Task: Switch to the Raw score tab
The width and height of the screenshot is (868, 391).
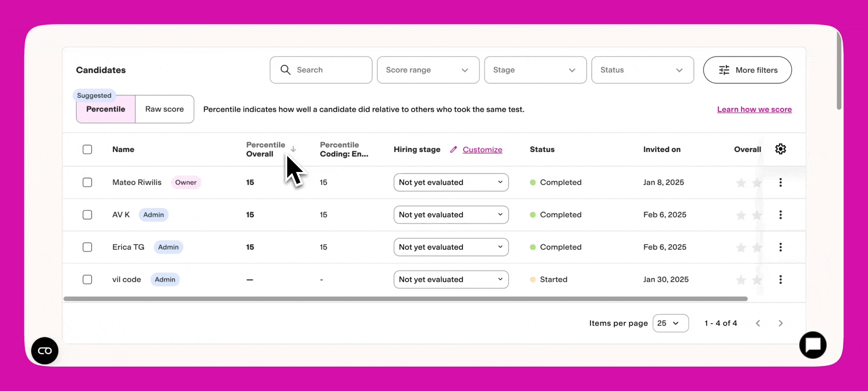Action: (165, 109)
